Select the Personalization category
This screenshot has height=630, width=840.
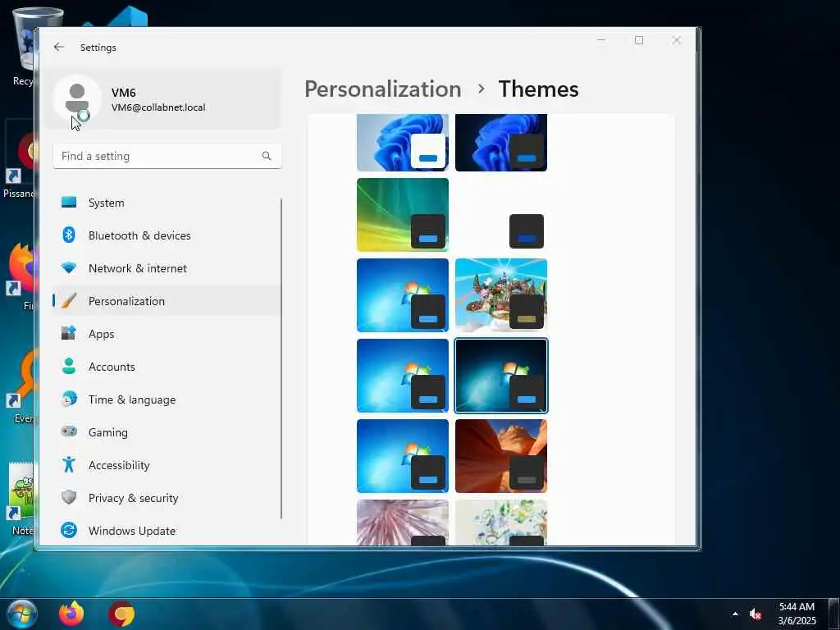tap(167, 301)
